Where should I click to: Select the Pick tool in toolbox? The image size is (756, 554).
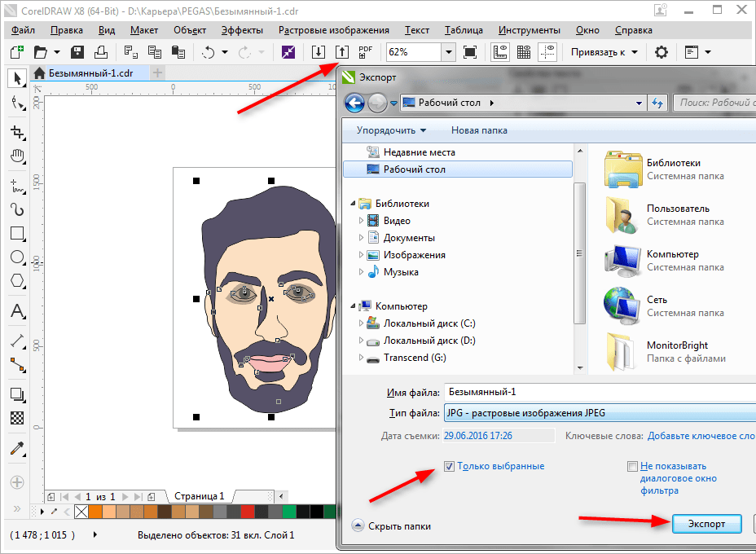(16, 78)
